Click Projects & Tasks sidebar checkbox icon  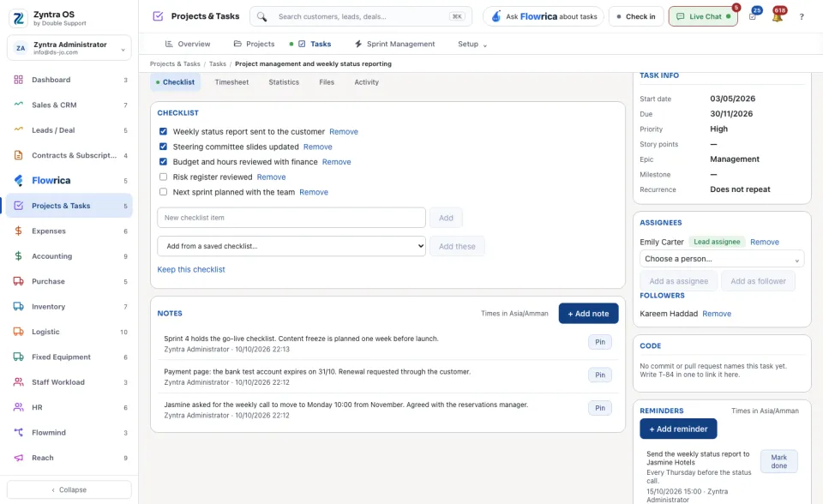[18, 206]
